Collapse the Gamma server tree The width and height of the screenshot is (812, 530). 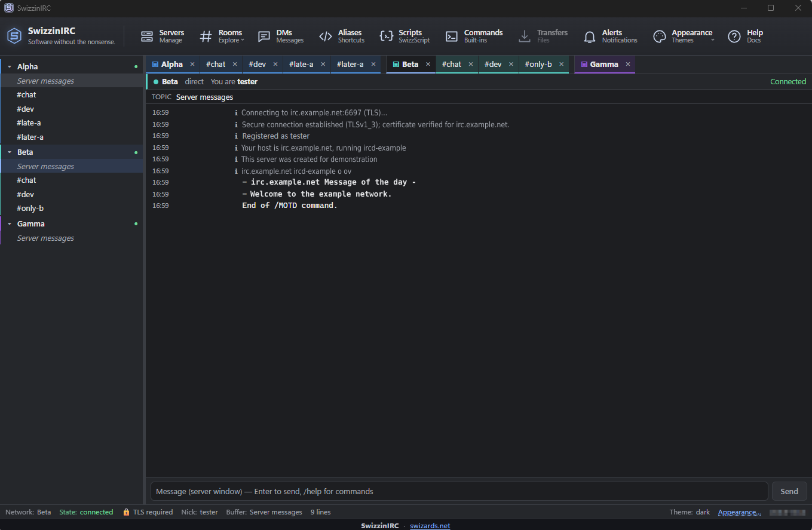point(10,224)
